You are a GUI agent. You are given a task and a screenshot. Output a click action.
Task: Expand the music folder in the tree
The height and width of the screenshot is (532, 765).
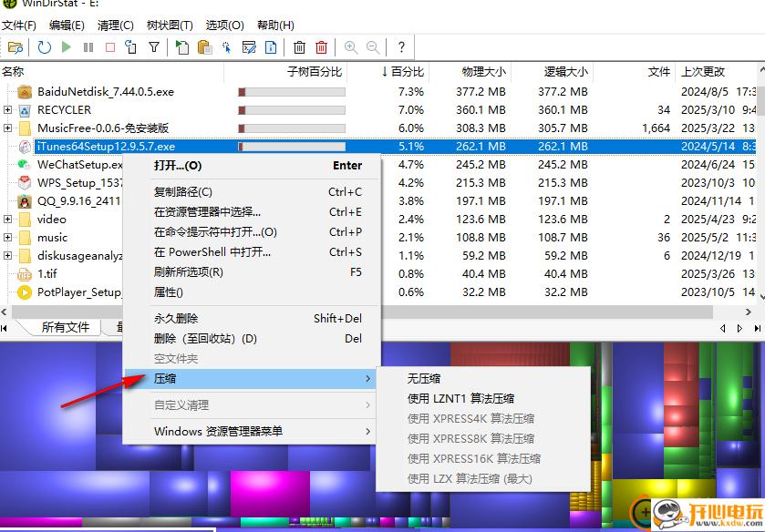pos(7,237)
